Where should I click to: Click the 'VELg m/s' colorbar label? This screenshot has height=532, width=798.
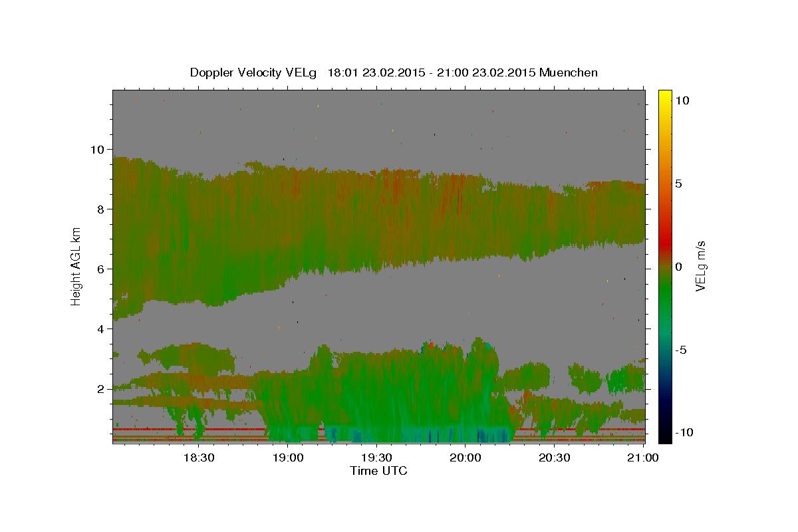pos(700,267)
